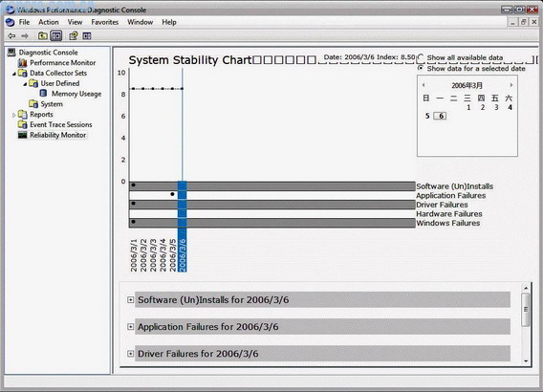Click the 2006年3月 calendar month title
The width and height of the screenshot is (543, 392).
(467, 85)
